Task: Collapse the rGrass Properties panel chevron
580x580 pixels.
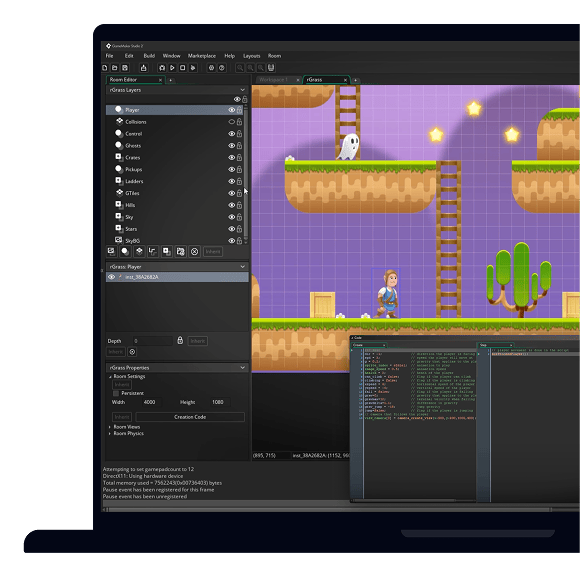Action: point(243,367)
